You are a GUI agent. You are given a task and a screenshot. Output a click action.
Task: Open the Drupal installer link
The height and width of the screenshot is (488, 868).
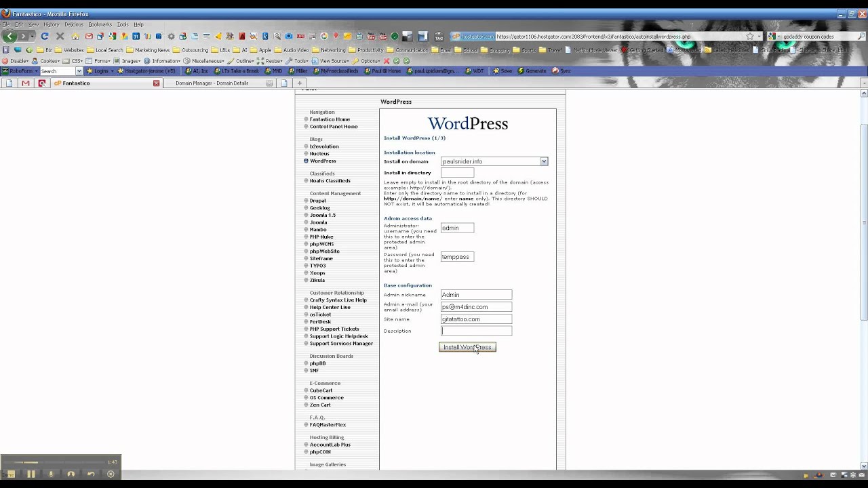point(317,201)
